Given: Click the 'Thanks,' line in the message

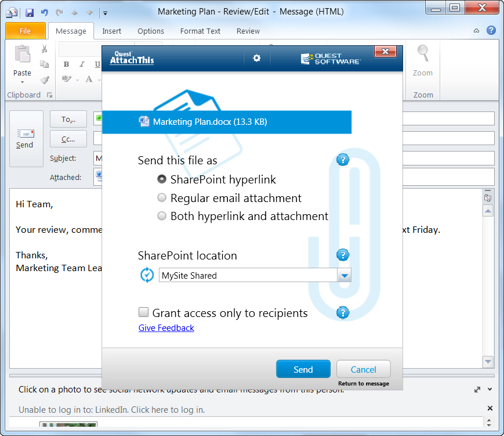Looking at the screenshot, I should (x=32, y=255).
